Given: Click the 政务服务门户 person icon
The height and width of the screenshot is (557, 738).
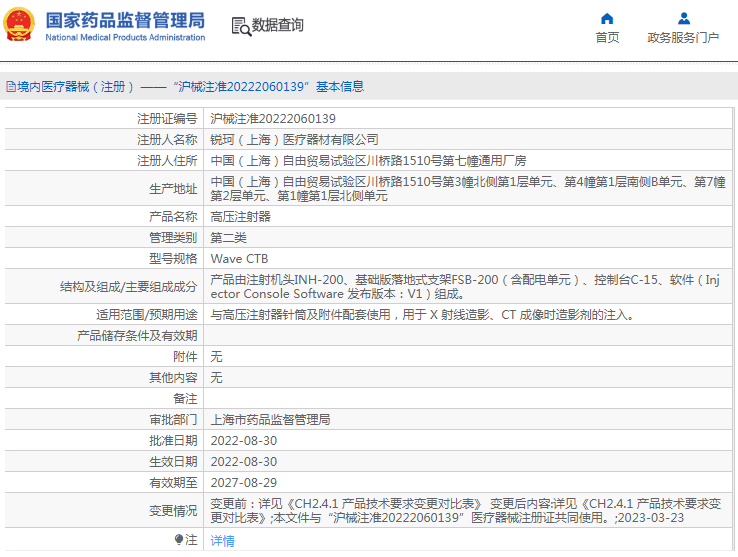Looking at the screenshot, I should [683, 19].
